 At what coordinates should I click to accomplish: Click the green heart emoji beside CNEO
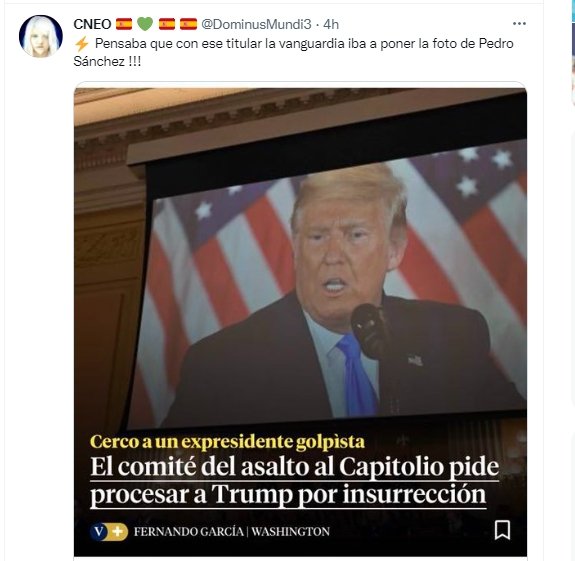145,24
